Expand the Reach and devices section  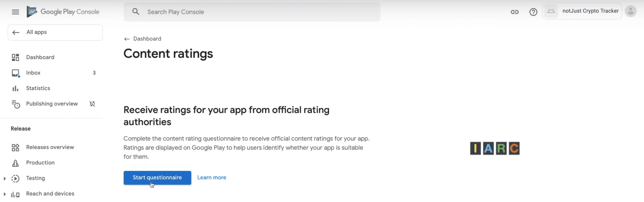(4, 193)
